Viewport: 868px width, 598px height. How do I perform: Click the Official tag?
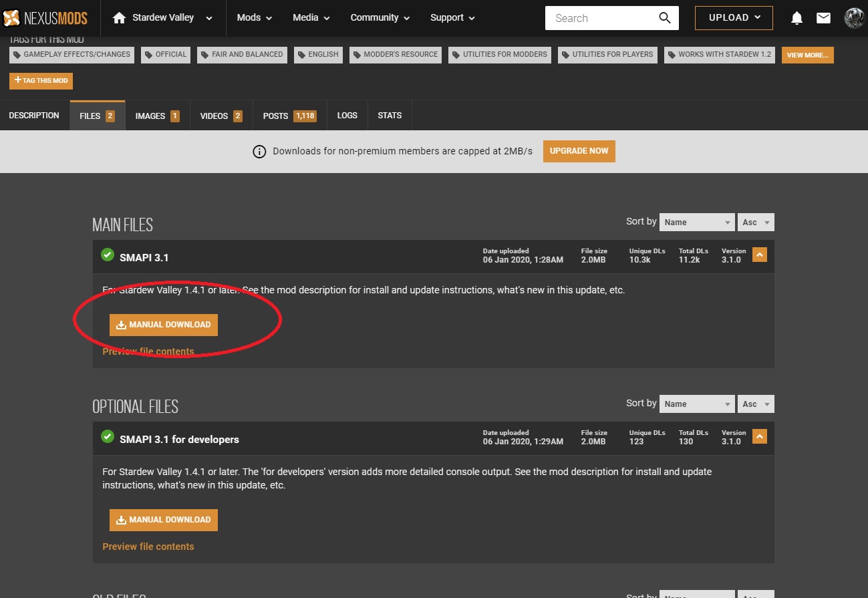166,55
